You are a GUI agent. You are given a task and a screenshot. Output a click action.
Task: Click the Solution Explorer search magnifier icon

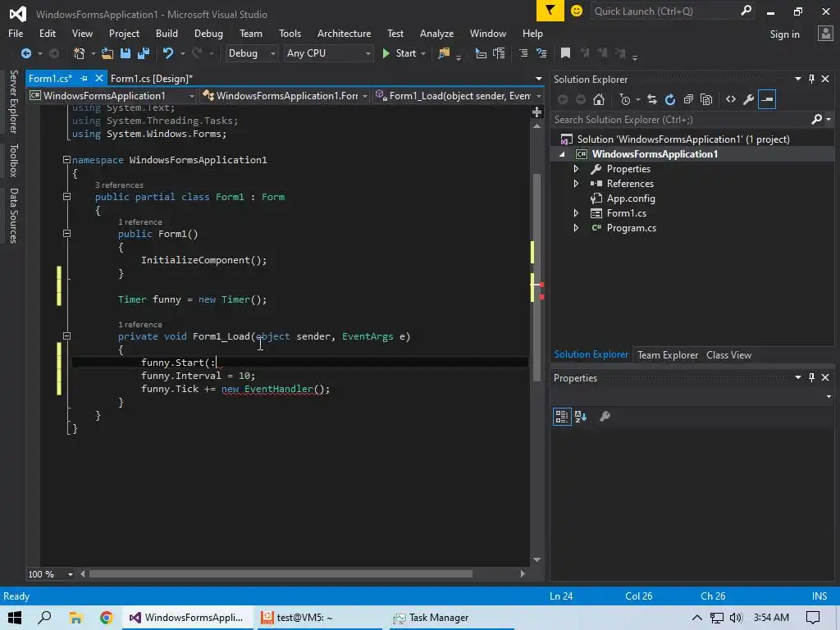click(816, 120)
